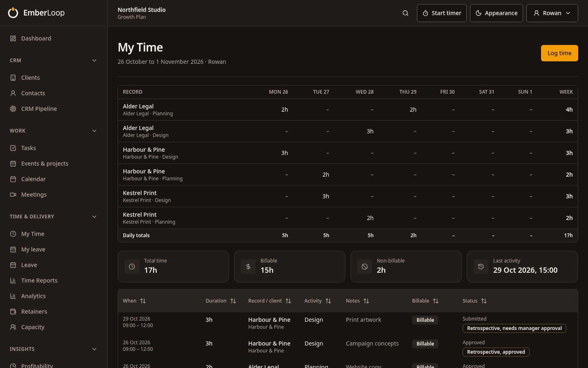
Task: Click the Non-billable summary card
Action: point(406,267)
